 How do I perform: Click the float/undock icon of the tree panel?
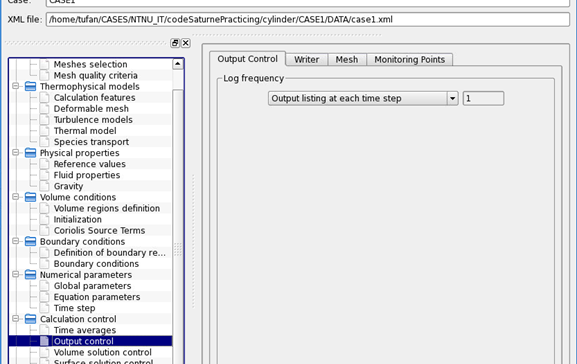coord(175,43)
